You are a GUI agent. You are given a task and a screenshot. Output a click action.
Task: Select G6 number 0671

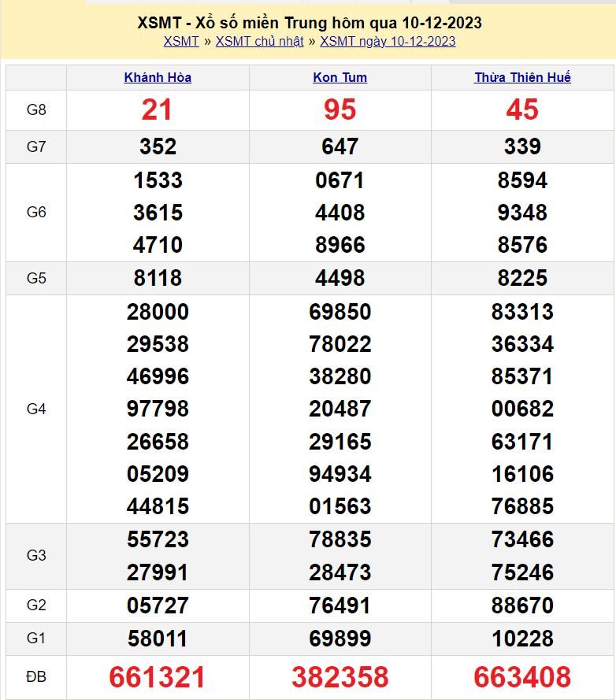click(x=340, y=180)
